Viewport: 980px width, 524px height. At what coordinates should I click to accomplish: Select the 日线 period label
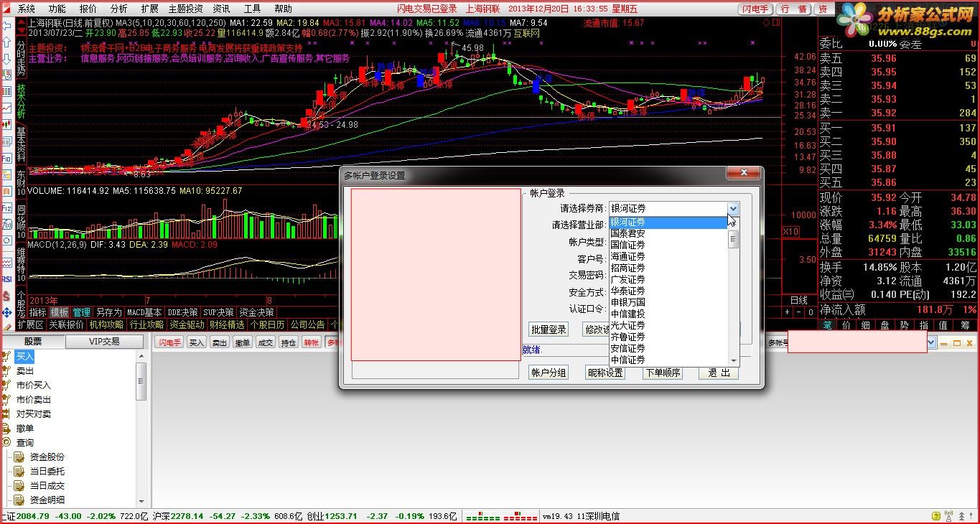coord(799,301)
